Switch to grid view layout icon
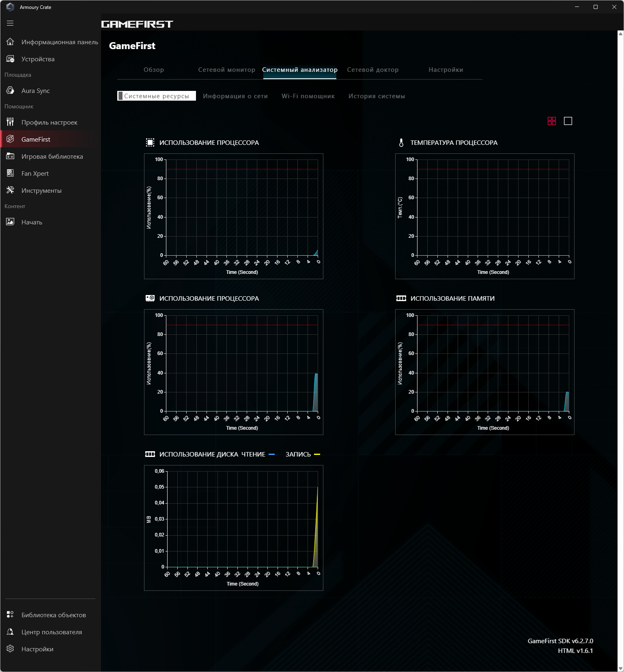Screen dimensions: 624x672 [x=552, y=121]
